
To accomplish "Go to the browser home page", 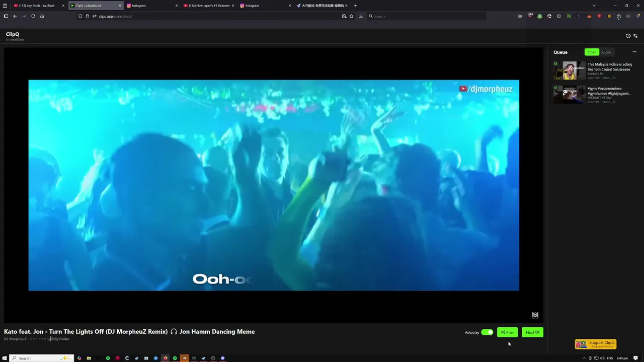I will tap(42, 16).
